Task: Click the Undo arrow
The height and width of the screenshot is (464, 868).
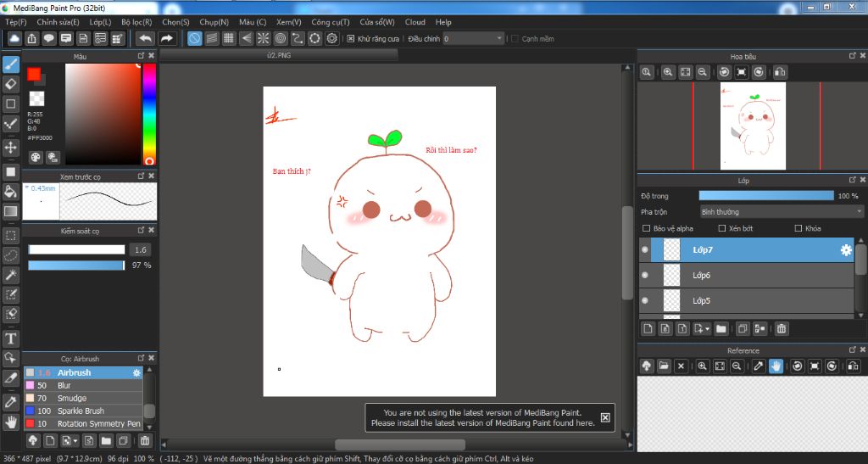Action: 145,38
